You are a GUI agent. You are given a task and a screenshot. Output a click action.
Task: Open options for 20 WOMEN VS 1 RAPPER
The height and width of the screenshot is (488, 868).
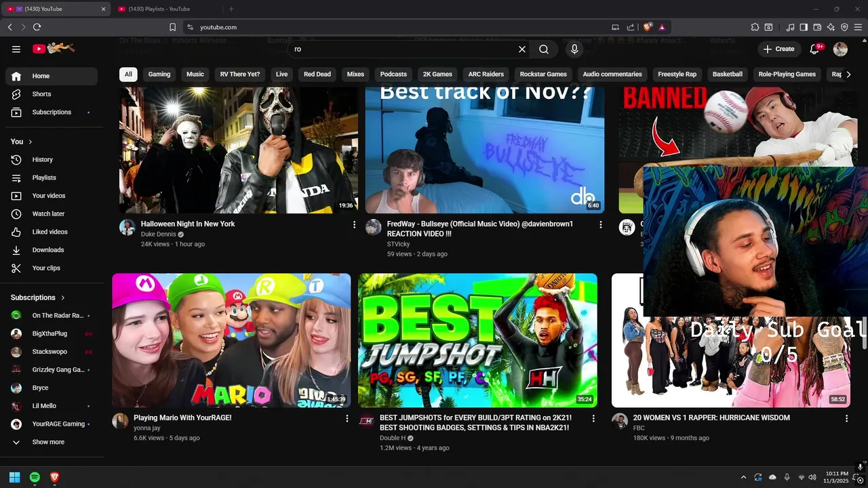coord(846,419)
